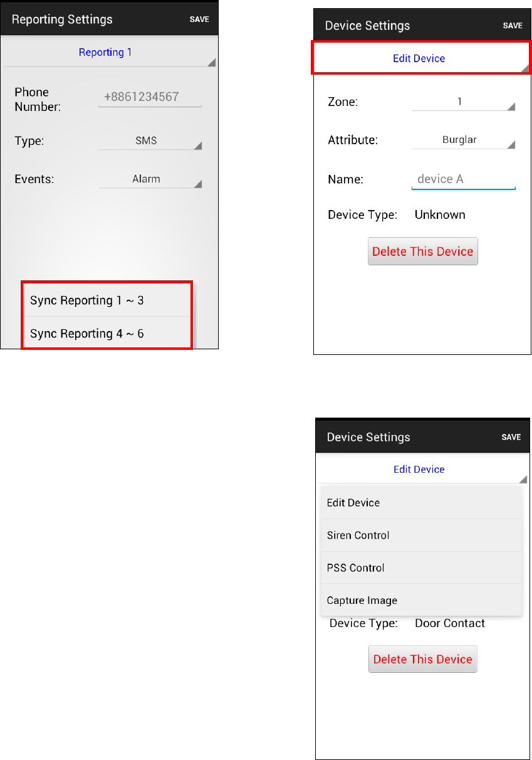Open Edit Device dropdown above the Zone row
The height and width of the screenshot is (760, 532).
(x=421, y=58)
